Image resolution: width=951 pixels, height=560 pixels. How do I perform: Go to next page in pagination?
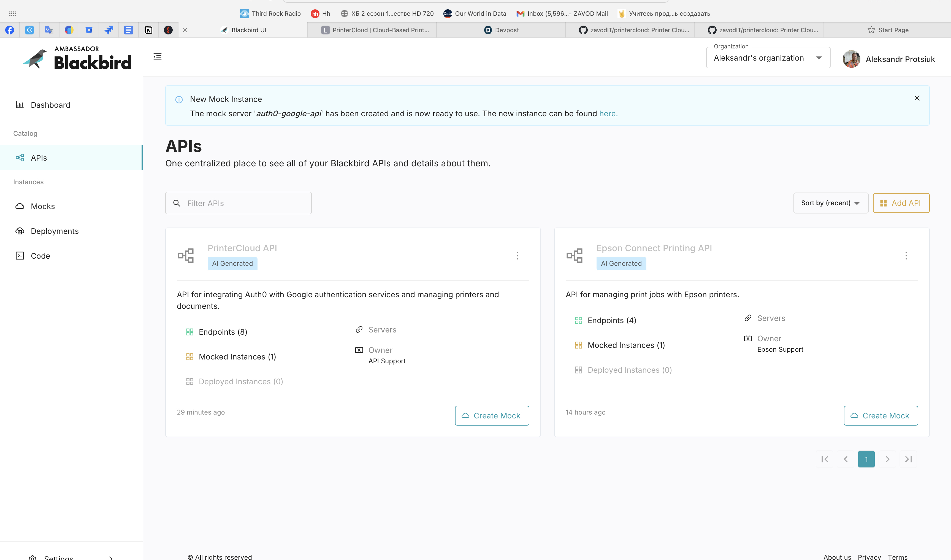887,459
